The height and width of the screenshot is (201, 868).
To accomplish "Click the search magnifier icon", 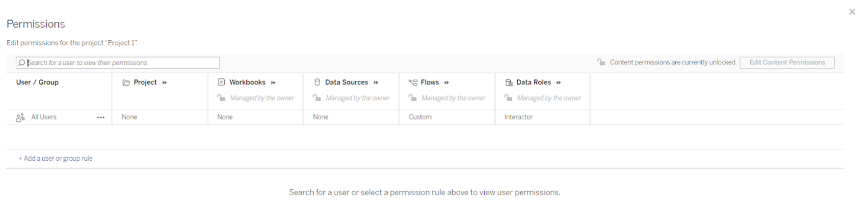I will pyautogui.click(x=22, y=63).
